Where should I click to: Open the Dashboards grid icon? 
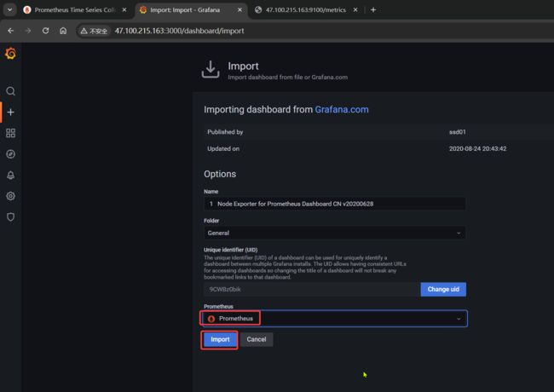(10, 133)
